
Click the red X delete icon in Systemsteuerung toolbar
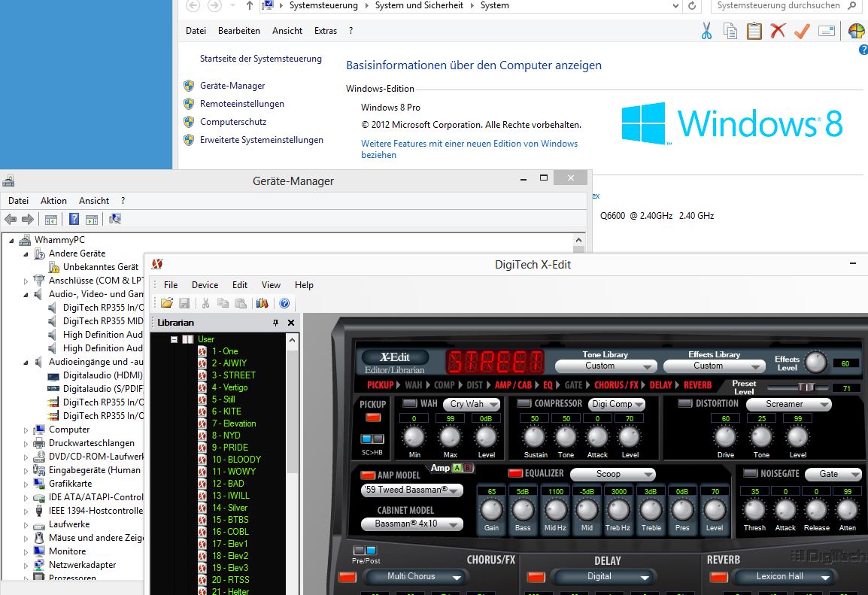778,31
